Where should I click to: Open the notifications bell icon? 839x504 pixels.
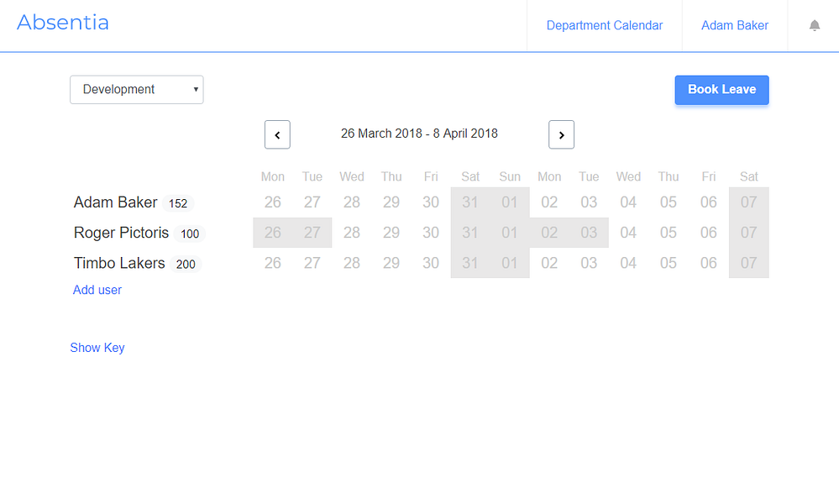tap(815, 26)
